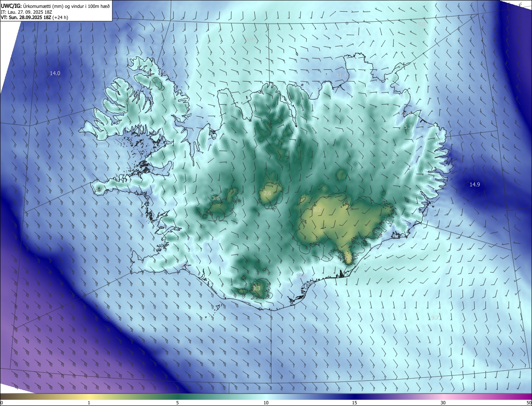Screen dimensions: 532x406
Task: Click the 15 tick on the color scale
Action: coord(355,403)
